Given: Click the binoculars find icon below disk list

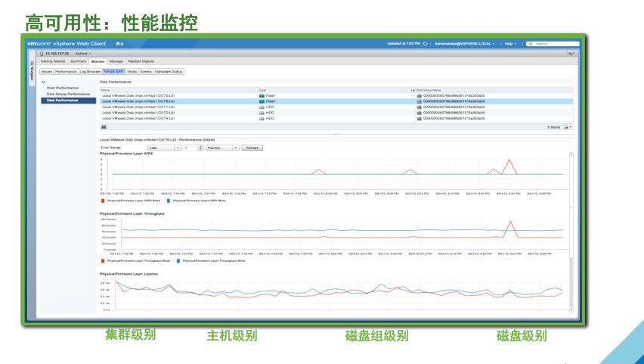Looking at the screenshot, I should pos(104,127).
